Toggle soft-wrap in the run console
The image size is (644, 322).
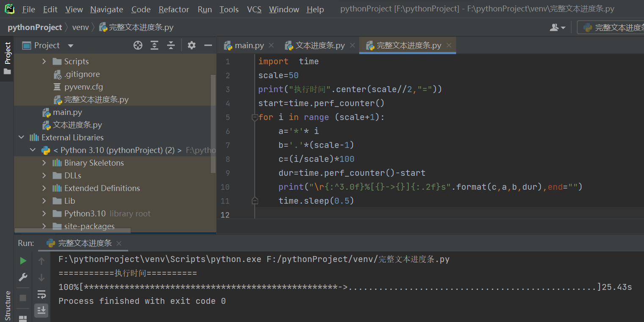click(41, 294)
